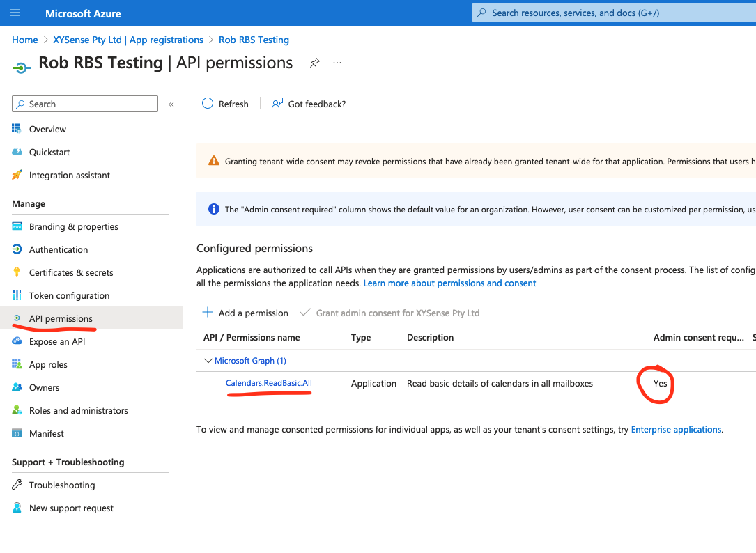Click the orange warning triangle icon

(214, 161)
